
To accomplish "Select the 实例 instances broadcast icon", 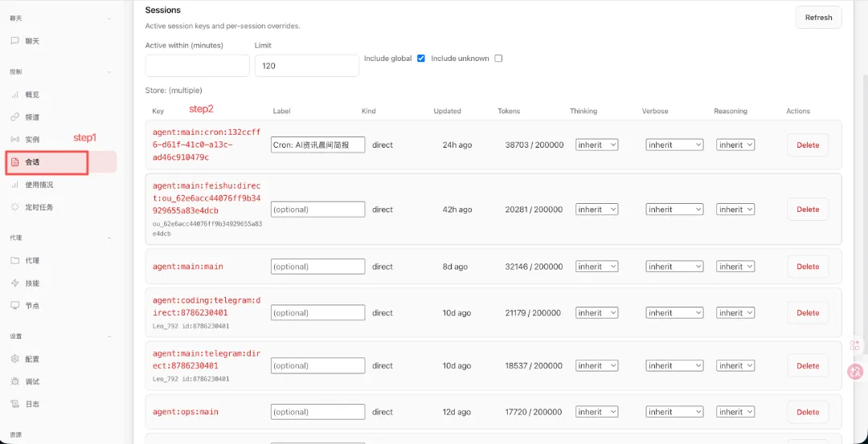I will pyautogui.click(x=14, y=140).
